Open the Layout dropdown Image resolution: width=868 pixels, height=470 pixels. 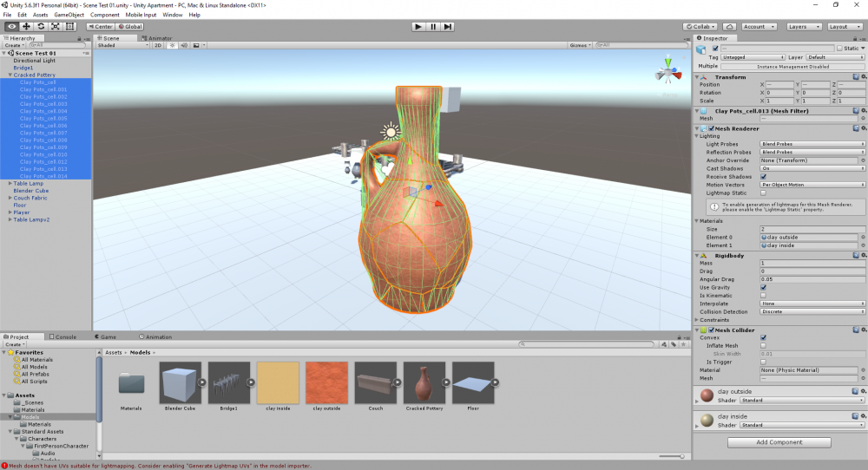tap(845, 27)
